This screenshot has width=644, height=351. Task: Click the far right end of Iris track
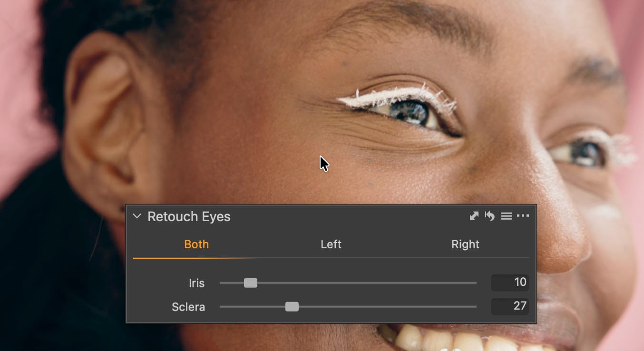[475, 283]
